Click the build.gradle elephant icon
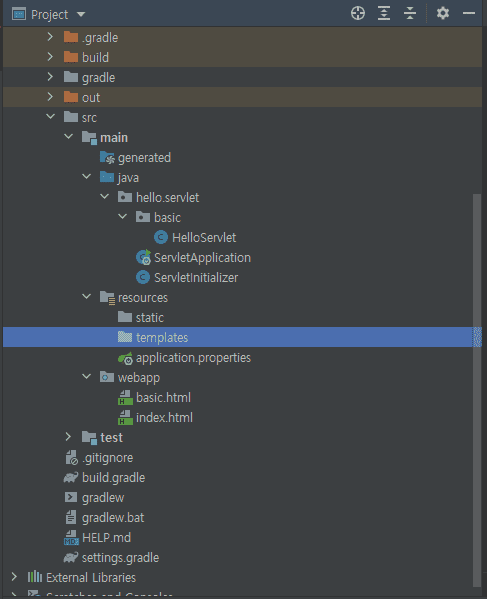Screen dimensions: 487x599 click(71, 478)
